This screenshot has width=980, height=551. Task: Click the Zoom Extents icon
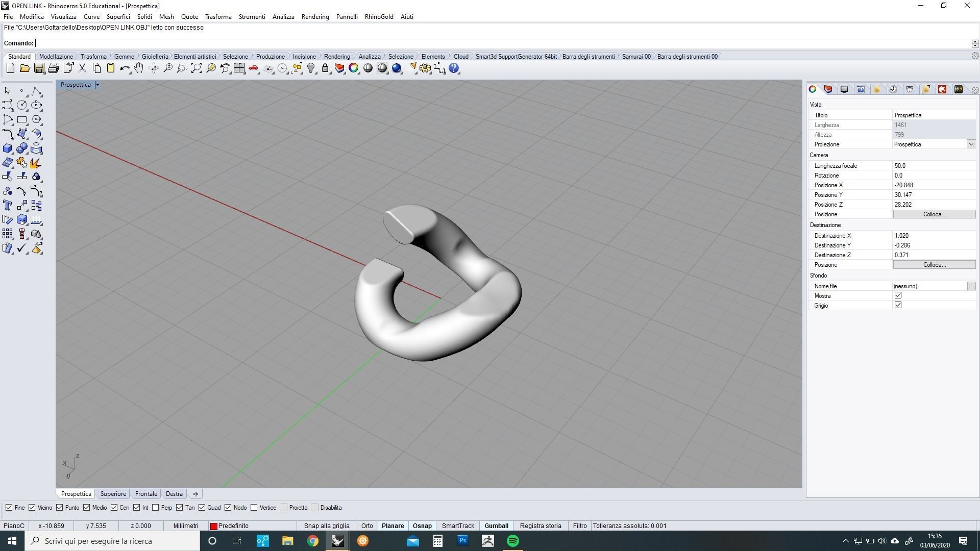coord(196,68)
